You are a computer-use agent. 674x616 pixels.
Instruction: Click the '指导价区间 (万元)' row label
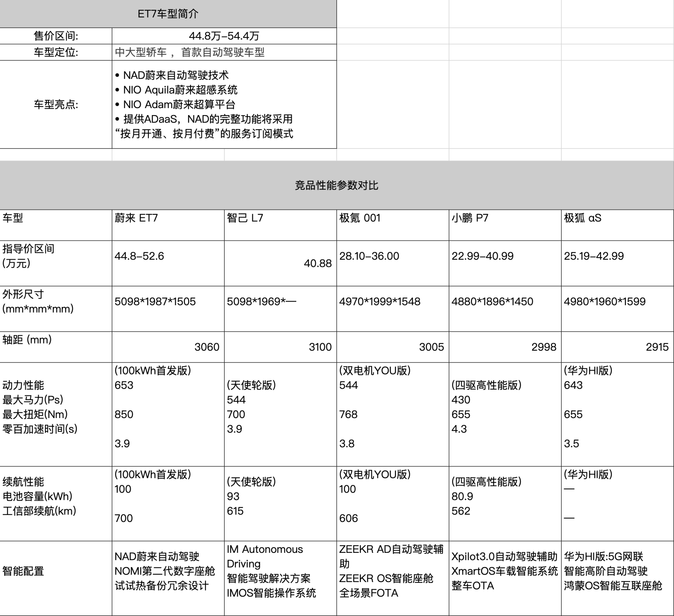[x=56, y=263]
